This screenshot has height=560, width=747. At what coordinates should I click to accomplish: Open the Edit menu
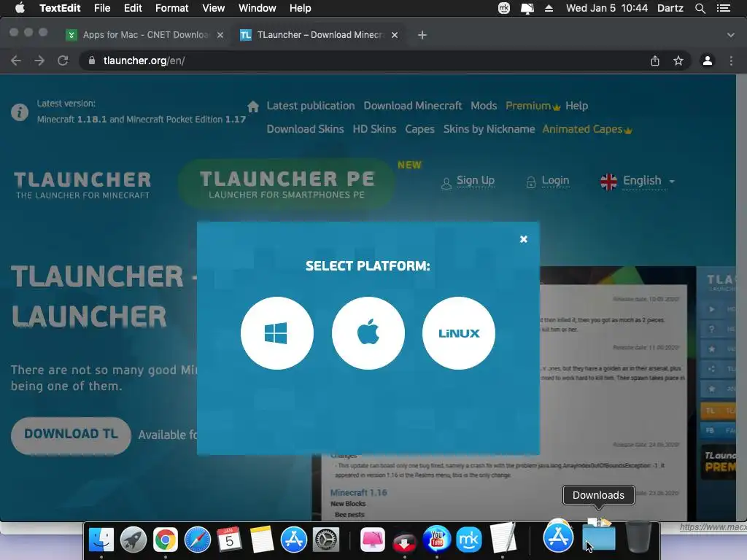pos(133,8)
